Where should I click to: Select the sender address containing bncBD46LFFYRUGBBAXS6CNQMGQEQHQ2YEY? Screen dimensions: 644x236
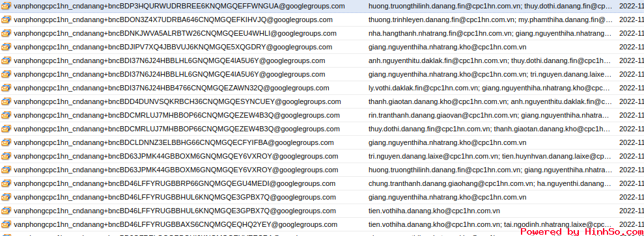coord(176,224)
